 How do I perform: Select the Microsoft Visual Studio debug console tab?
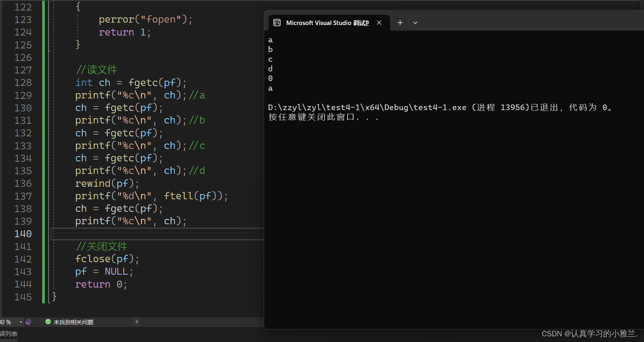click(327, 23)
